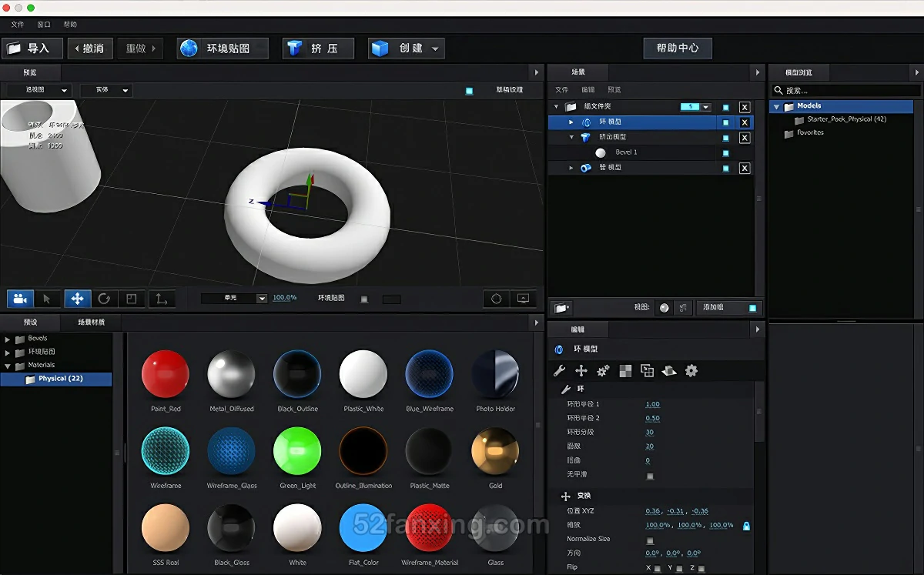The width and height of the screenshot is (924, 575).
Task: Activate the move tool with four arrows
Action: (x=77, y=299)
